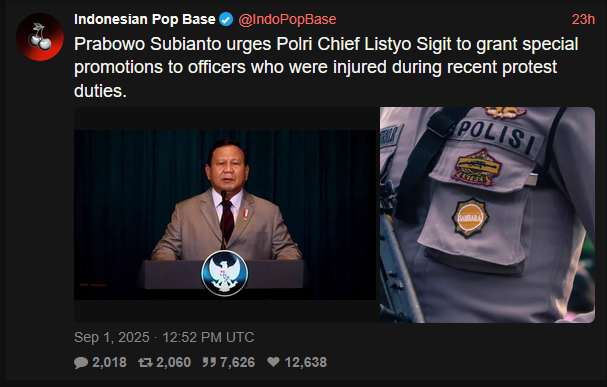
Task: Open the Indonesian Pop Base display name
Action: pos(145,19)
